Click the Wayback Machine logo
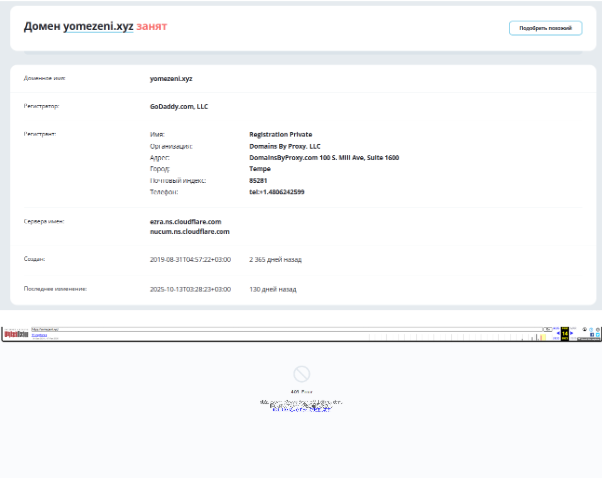This screenshot has width=606, height=478. click(16, 333)
